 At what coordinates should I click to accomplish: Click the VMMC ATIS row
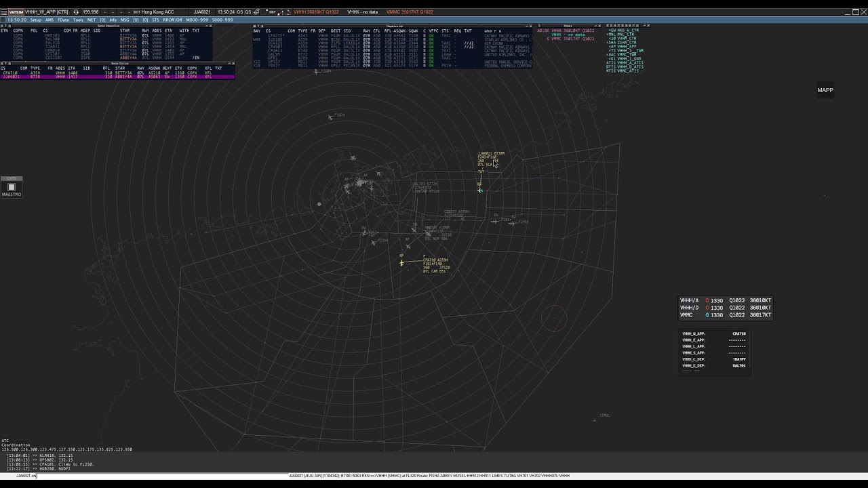click(x=726, y=315)
